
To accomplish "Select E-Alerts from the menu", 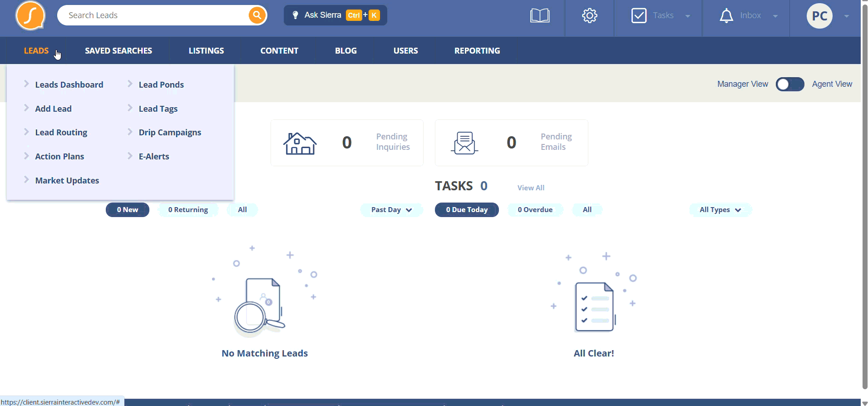I will [x=154, y=156].
